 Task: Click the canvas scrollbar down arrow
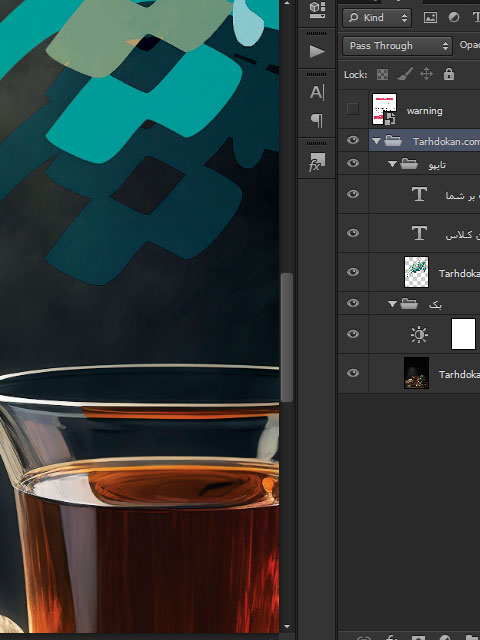click(287, 627)
